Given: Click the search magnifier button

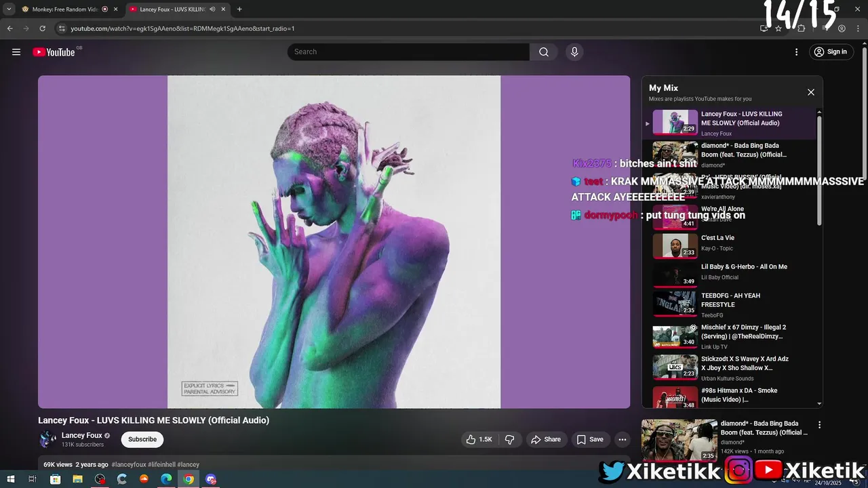Looking at the screenshot, I should point(544,52).
